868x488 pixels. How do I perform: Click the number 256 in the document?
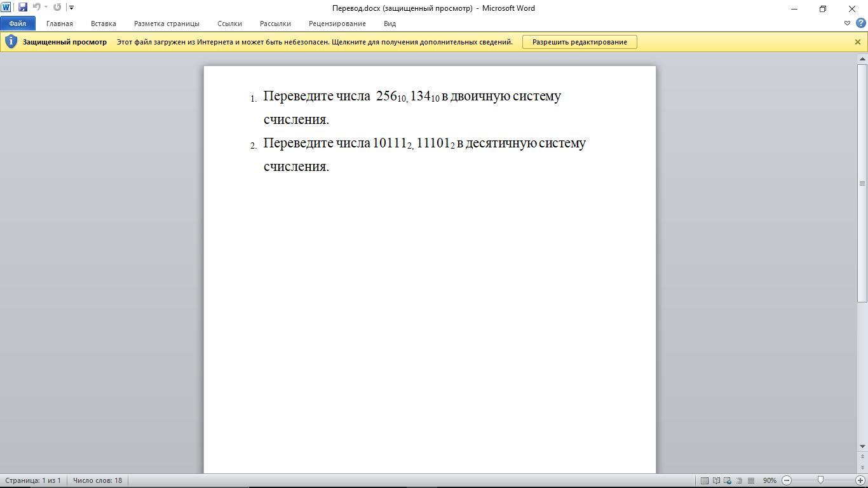point(386,96)
